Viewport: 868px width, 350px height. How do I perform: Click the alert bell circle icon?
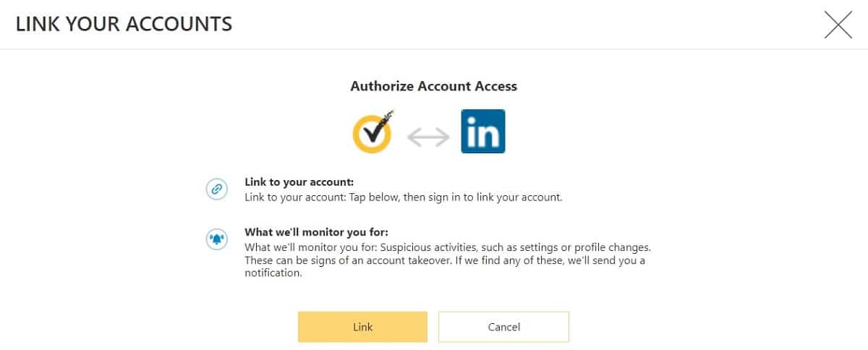point(216,239)
